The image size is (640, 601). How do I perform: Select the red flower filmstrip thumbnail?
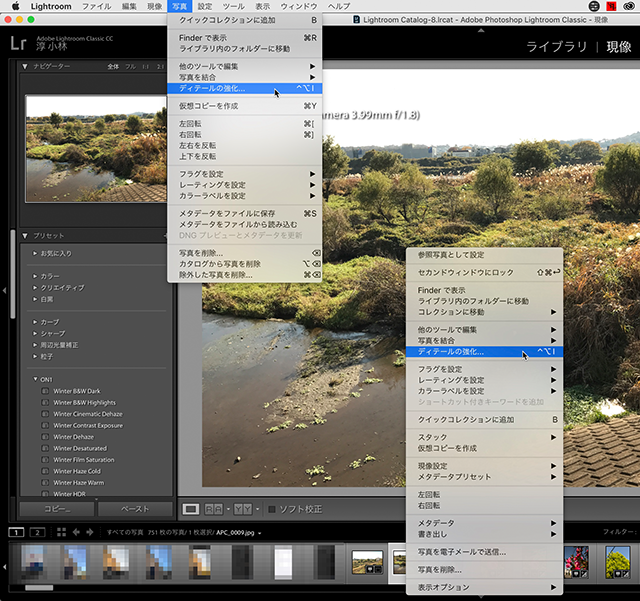(576, 562)
